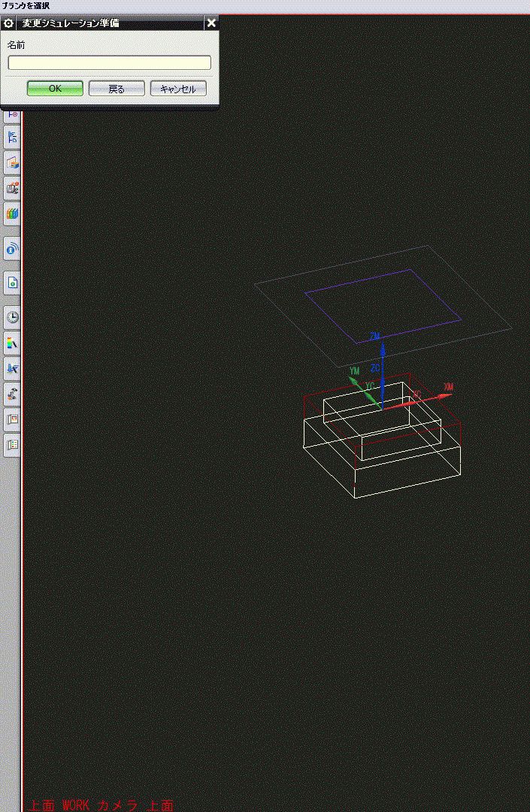Close the 変更シミュレーション準備 dialog

pyautogui.click(x=211, y=23)
